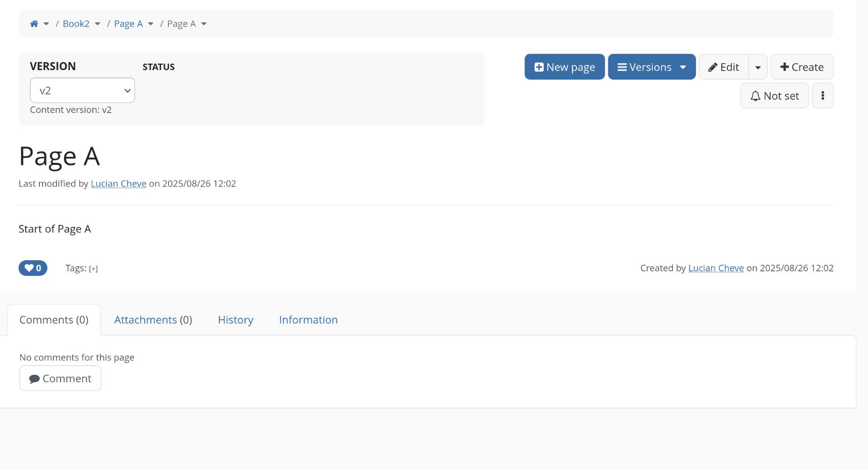Viewport: 868px width, 470px height.
Task: Click the plus Create button
Action: tap(801, 67)
